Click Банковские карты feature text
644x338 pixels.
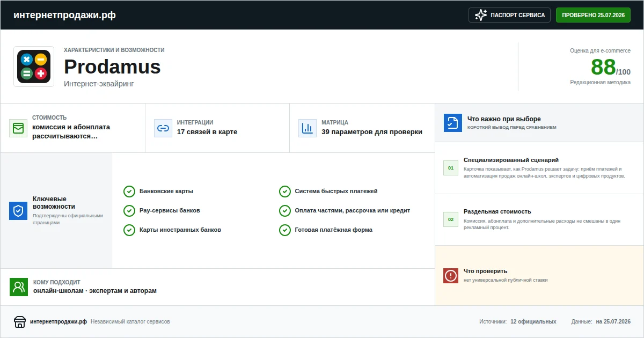(166, 192)
